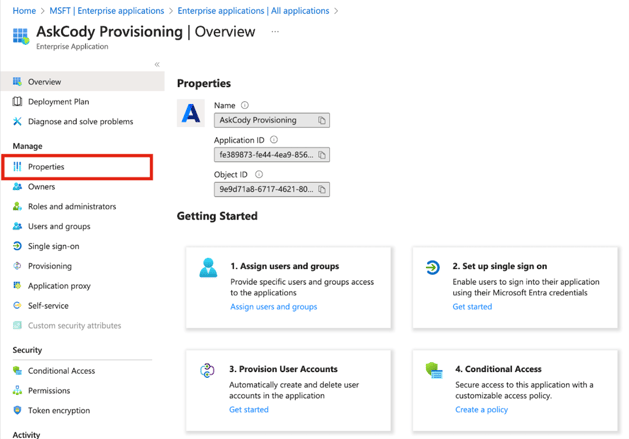The height and width of the screenshot is (439, 629).
Task: Click the '1. Assign users and groups' heading
Action: point(285,266)
